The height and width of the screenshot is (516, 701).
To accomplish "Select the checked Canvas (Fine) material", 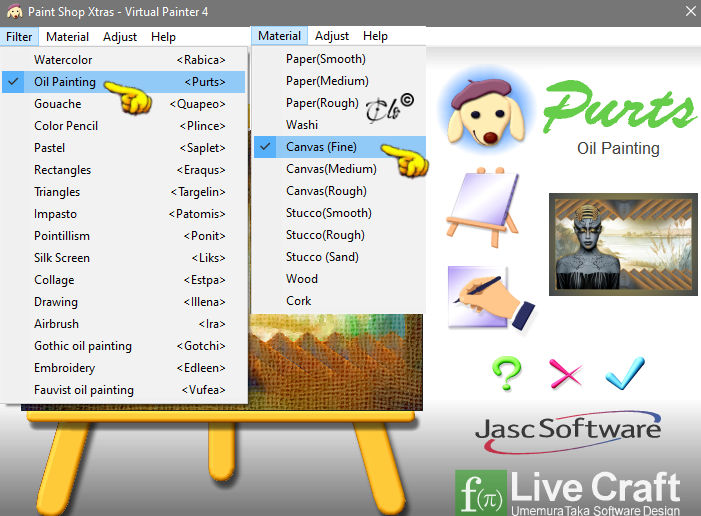I will pos(339,147).
